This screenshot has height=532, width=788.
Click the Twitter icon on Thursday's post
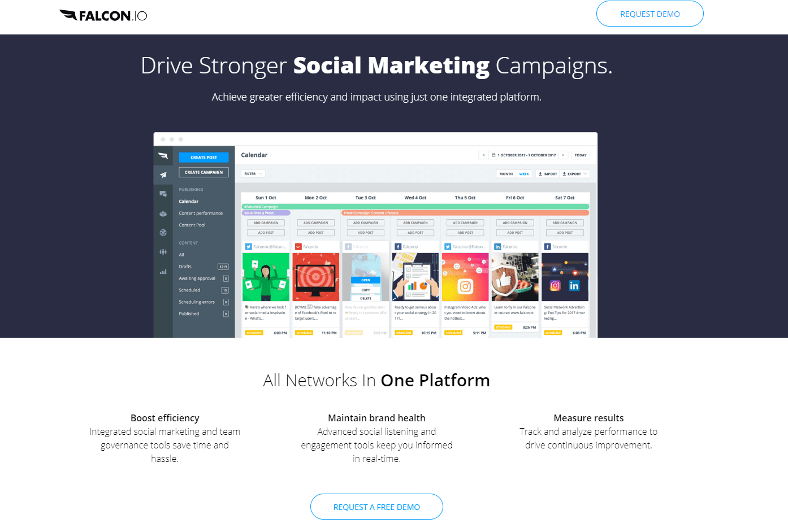point(448,247)
